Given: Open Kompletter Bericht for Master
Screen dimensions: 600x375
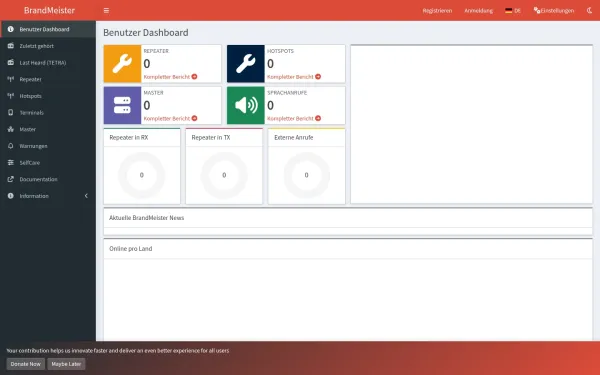Looking at the screenshot, I should point(171,119).
